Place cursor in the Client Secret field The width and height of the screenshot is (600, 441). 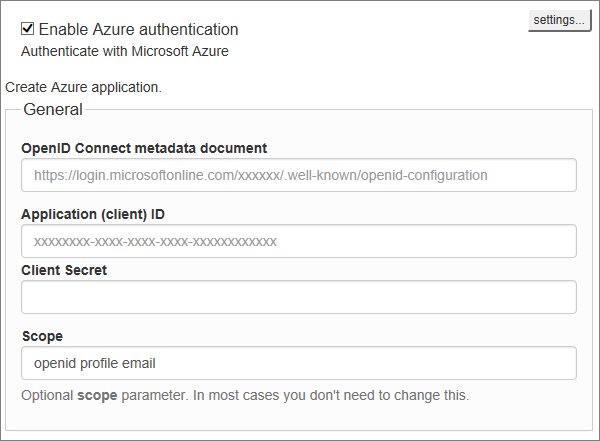[x=298, y=297]
